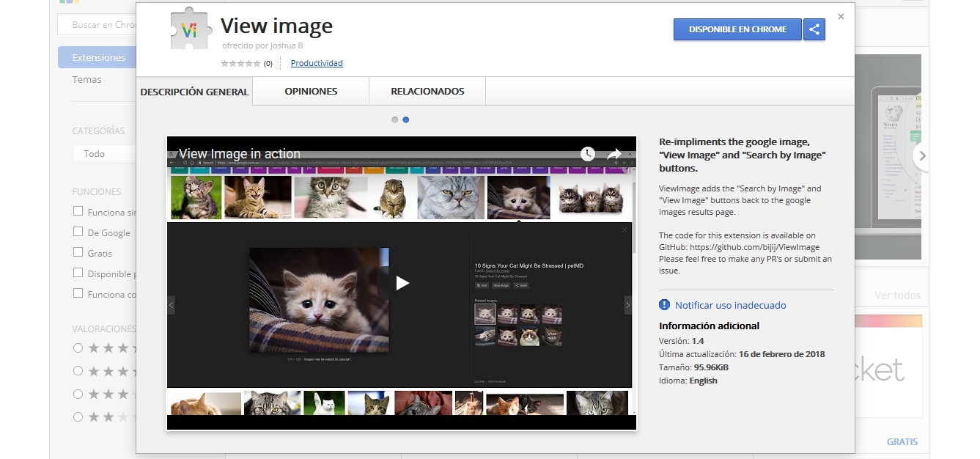This screenshot has height=459, width=980.
Task: Switch to the RELACIONADOS tab
Action: [427, 92]
